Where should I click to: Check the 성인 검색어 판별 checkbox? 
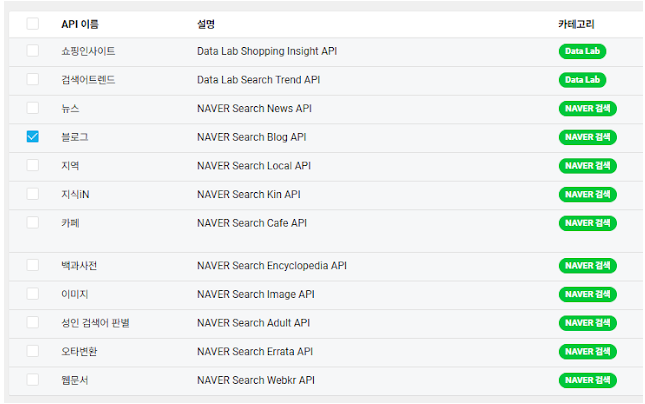[32, 322]
